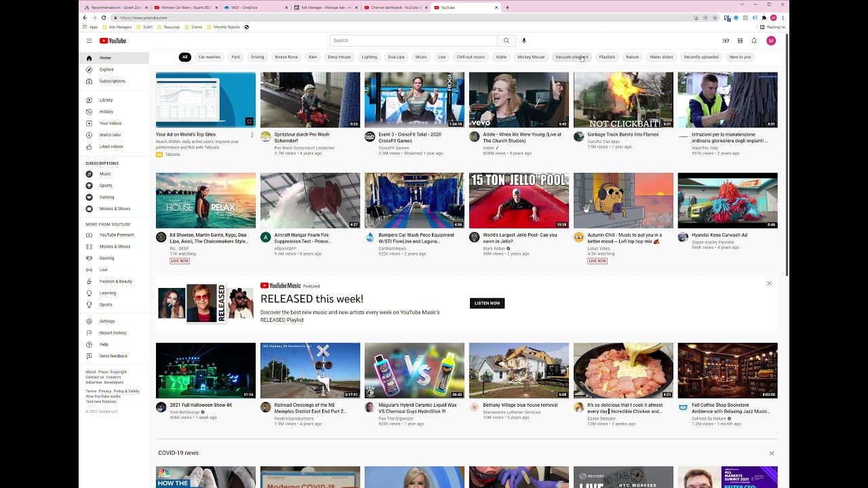868x488 pixels.
Task: Click in the YouTube search field
Action: click(413, 41)
